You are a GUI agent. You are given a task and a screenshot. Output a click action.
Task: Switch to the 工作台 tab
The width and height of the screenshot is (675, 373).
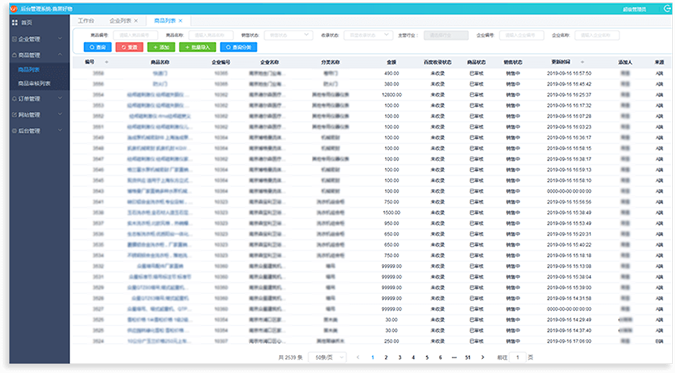click(86, 21)
